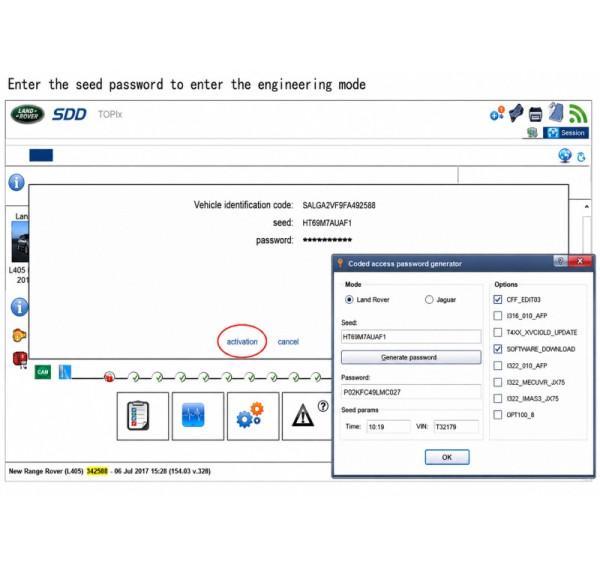Open the clipboard checklist tile

pos(143,416)
